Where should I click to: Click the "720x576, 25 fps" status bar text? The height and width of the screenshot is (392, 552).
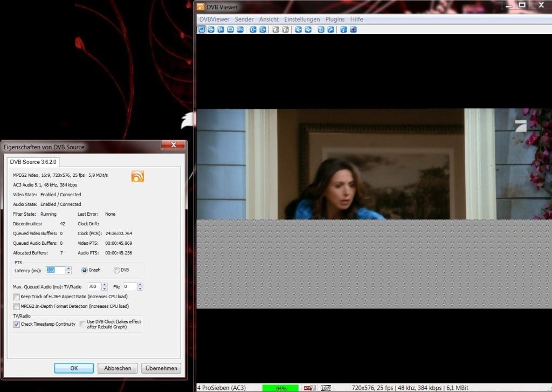tap(372, 388)
